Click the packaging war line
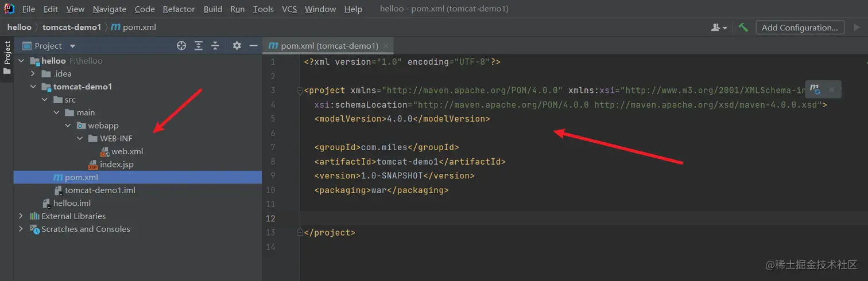The width and height of the screenshot is (868, 281). point(381,190)
